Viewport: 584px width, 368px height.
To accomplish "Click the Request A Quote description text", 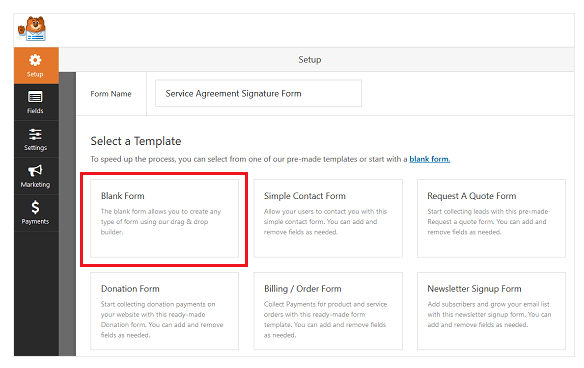I will [x=488, y=222].
